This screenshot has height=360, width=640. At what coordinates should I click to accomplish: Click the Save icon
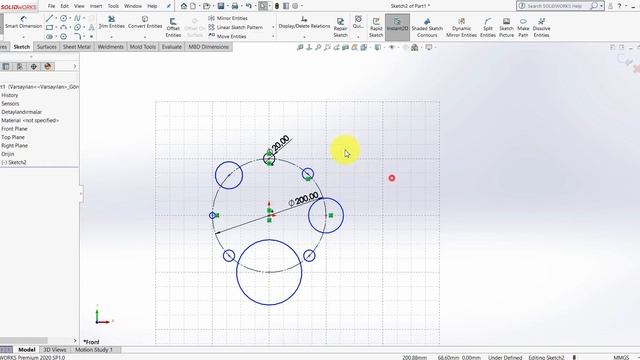tap(221, 6)
